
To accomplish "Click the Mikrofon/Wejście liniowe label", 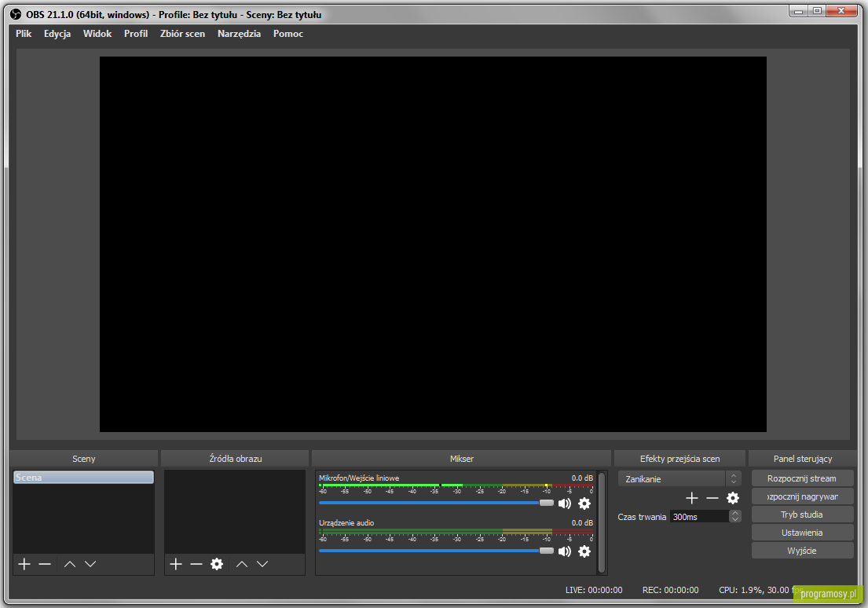I will [359, 478].
